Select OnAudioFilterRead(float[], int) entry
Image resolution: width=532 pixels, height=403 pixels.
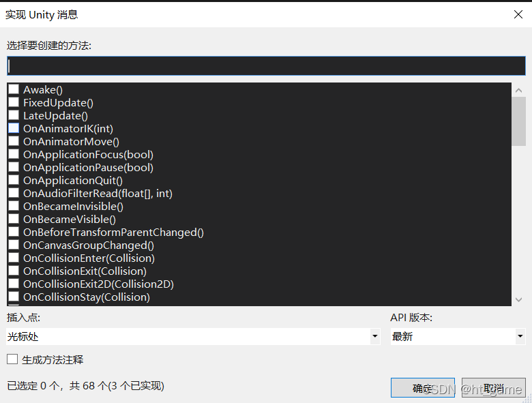[x=98, y=194]
